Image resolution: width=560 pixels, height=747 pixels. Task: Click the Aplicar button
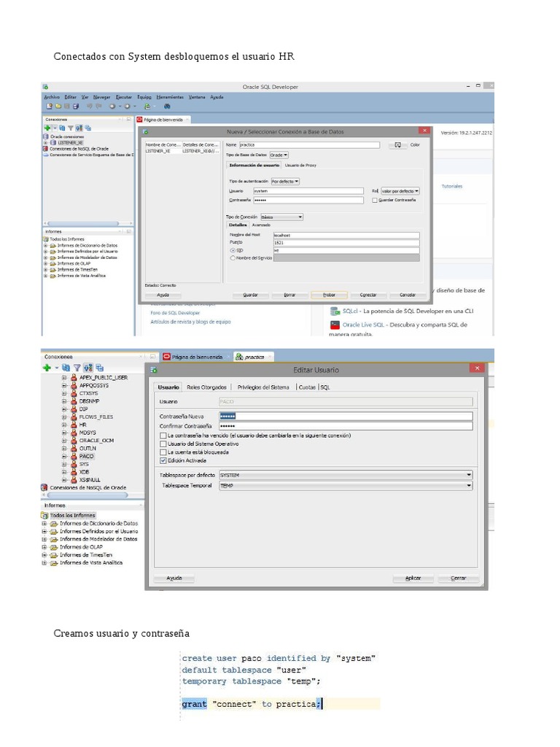click(413, 578)
